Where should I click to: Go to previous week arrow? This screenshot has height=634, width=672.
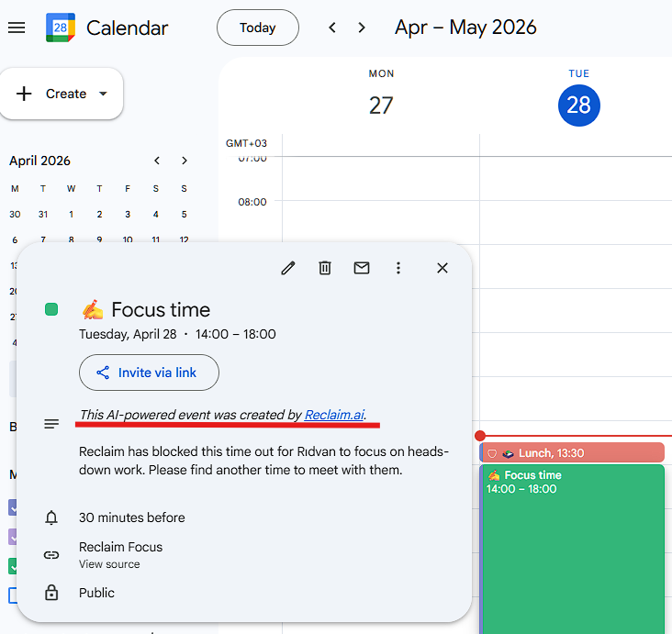(x=332, y=28)
